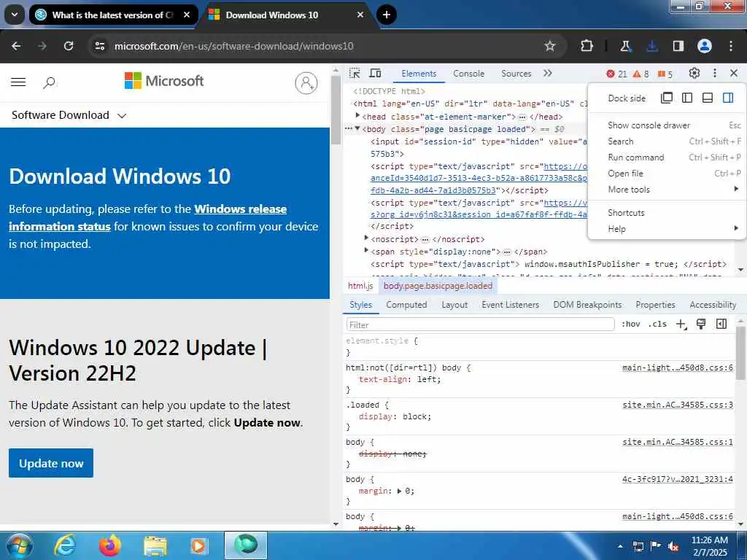This screenshot has height=560, width=747.
Task: Switch to the Console tab
Action: click(469, 74)
